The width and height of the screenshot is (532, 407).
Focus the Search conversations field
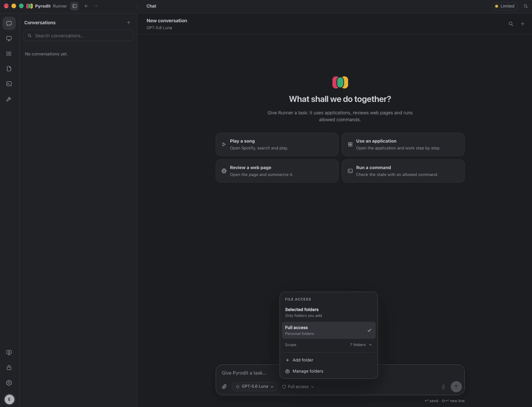[x=78, y=35]
